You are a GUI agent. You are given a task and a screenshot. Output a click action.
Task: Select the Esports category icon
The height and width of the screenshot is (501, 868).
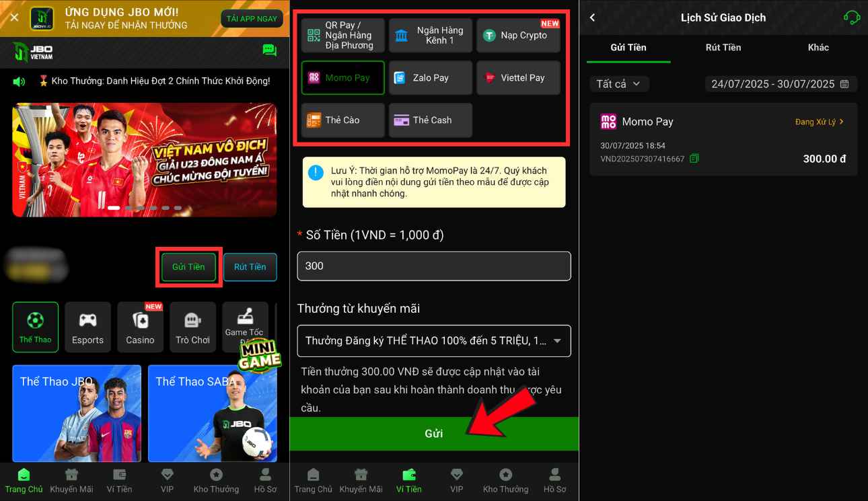(x=87, y=327)
